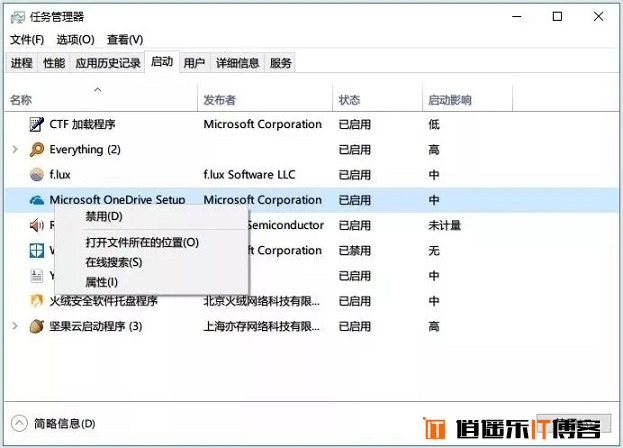
Task: Click Microsoft Corporation publisher in CTF row
Action: (x=263, y=124)
